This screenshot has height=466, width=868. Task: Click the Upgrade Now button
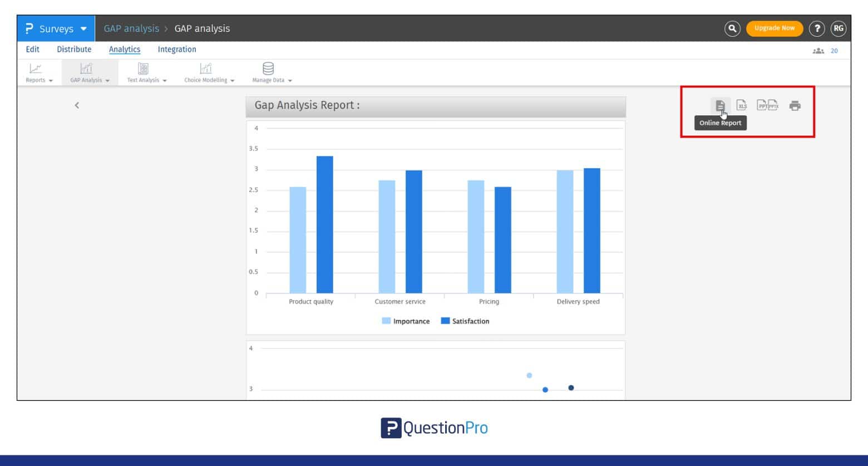(774, 27)
